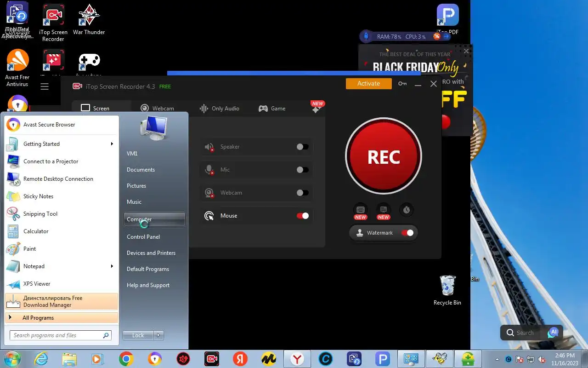Click the muted volume tray icon
This screenshot has width=588, height=368.
pos(542,359)
